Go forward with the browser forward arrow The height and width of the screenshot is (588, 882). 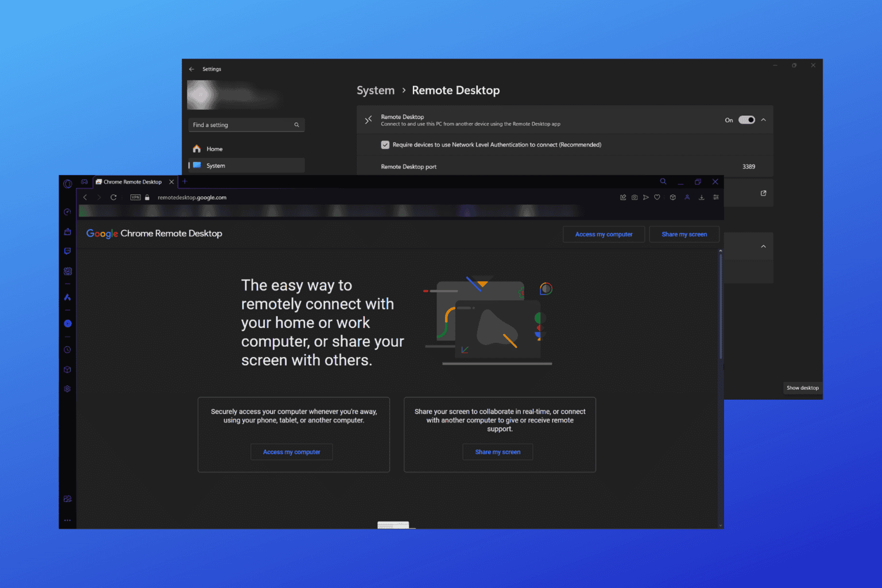pos(99,198)
